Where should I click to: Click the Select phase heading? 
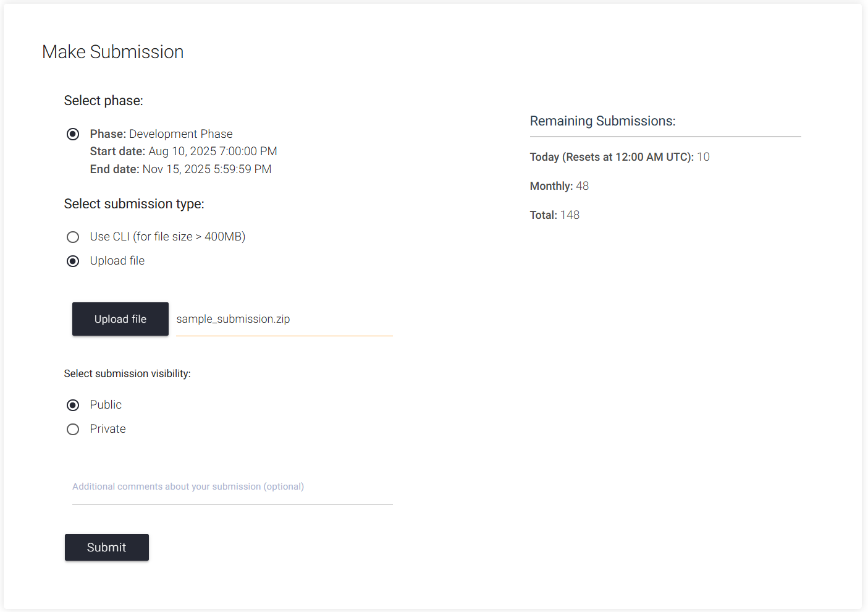click(x=103, y=101)
